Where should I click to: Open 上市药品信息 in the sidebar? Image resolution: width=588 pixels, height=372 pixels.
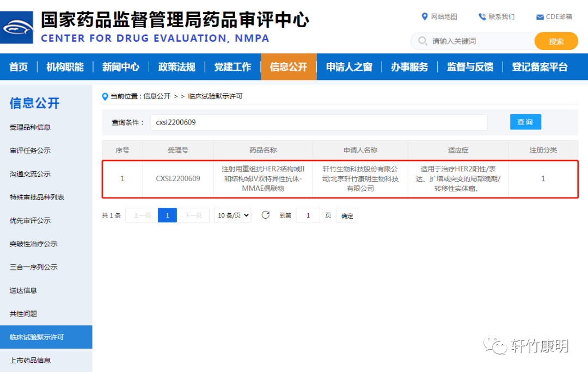[x=30, y=360]
